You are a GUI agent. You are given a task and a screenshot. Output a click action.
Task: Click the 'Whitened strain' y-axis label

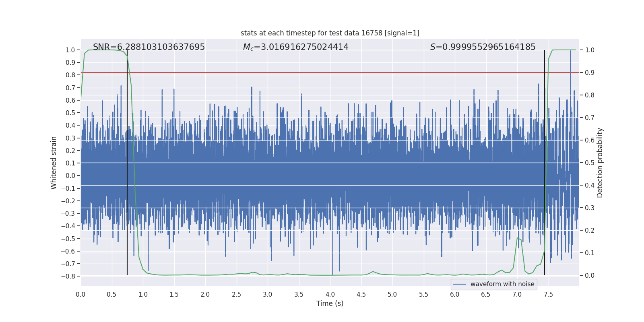point(54,163)
